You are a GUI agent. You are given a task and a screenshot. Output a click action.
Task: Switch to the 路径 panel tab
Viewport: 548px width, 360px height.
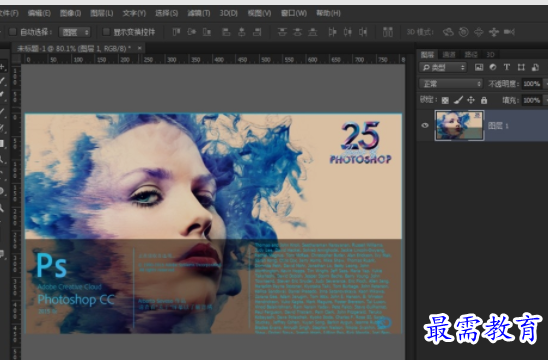pos(471,54)
